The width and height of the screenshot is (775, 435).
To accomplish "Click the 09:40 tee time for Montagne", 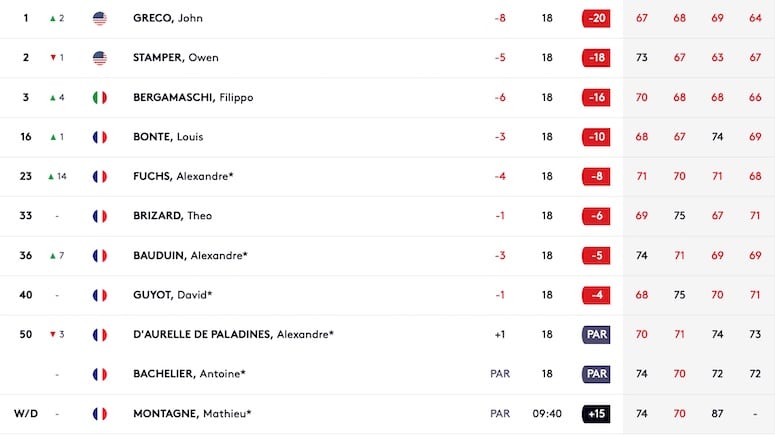I will tap(547, 414).
